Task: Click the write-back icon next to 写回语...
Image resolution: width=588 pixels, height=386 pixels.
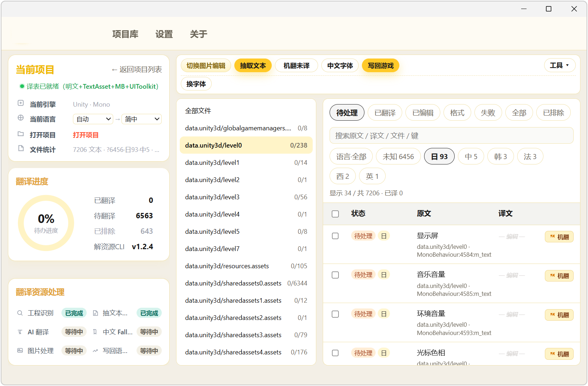Action: click(x=95, y=351)
